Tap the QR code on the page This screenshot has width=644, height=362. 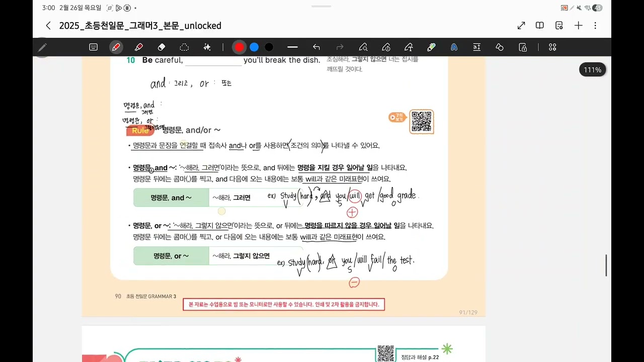[x=422, y=121]
